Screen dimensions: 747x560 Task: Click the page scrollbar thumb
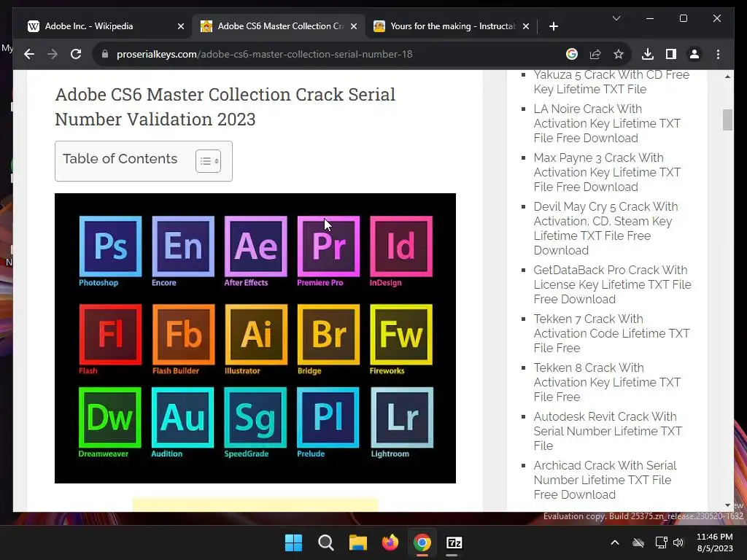727,120
